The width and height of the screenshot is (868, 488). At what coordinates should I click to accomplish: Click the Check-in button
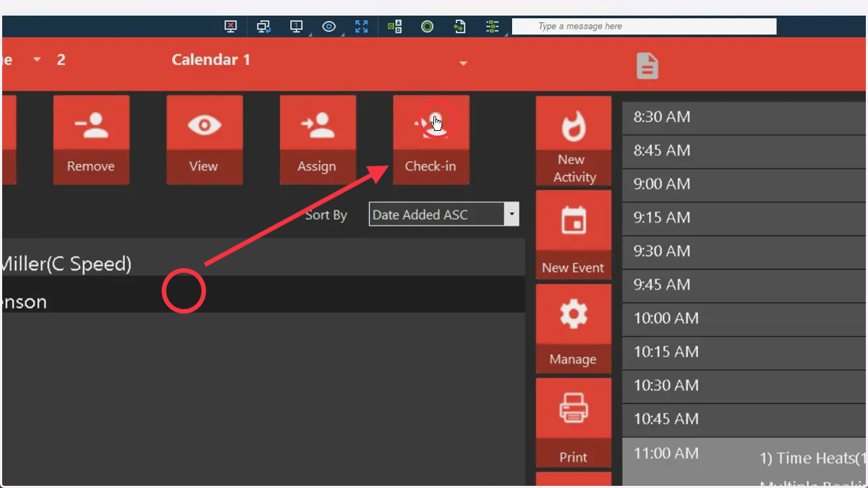430,140
